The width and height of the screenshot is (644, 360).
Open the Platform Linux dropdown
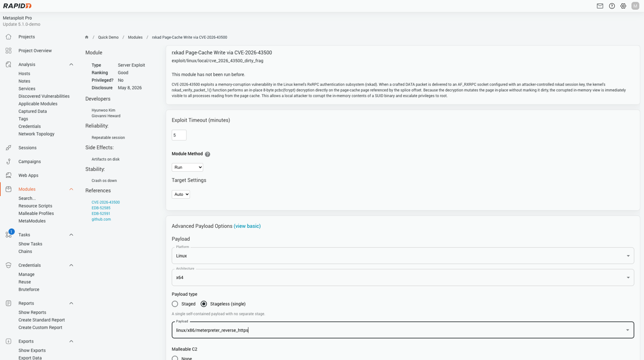click(x=402, y=256)
